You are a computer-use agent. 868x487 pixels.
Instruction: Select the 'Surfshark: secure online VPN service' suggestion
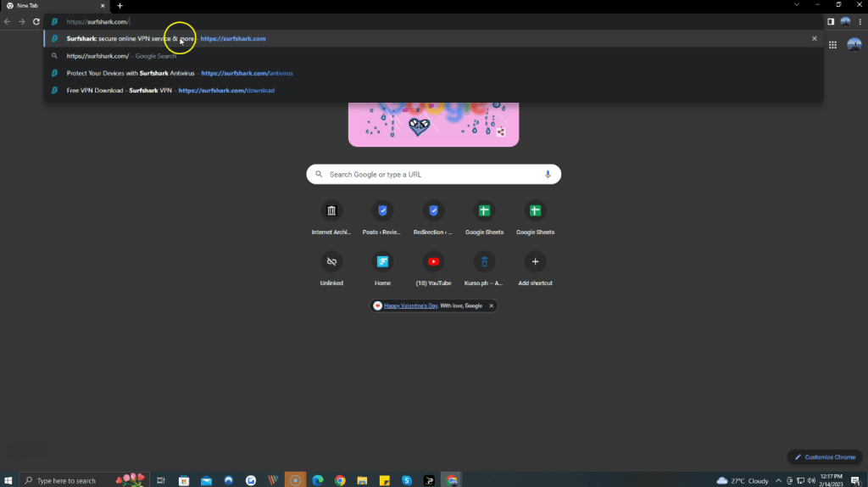(433, 39)
